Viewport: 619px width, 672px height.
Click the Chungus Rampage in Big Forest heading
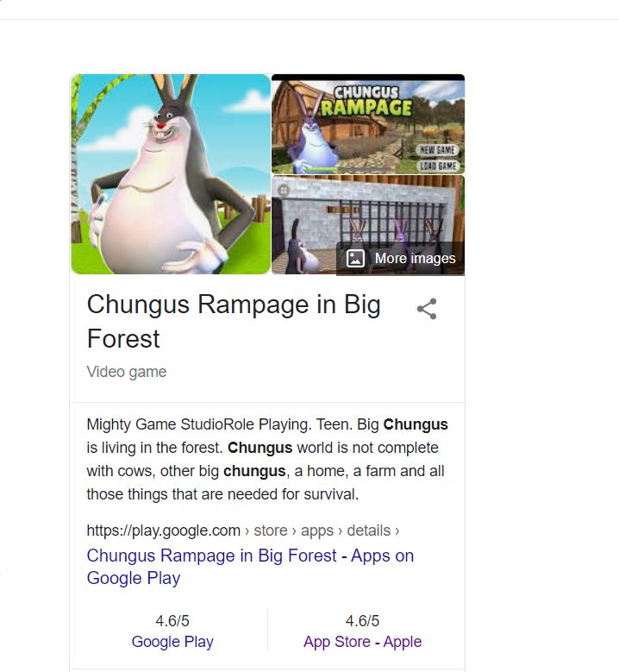coord(234,322)
